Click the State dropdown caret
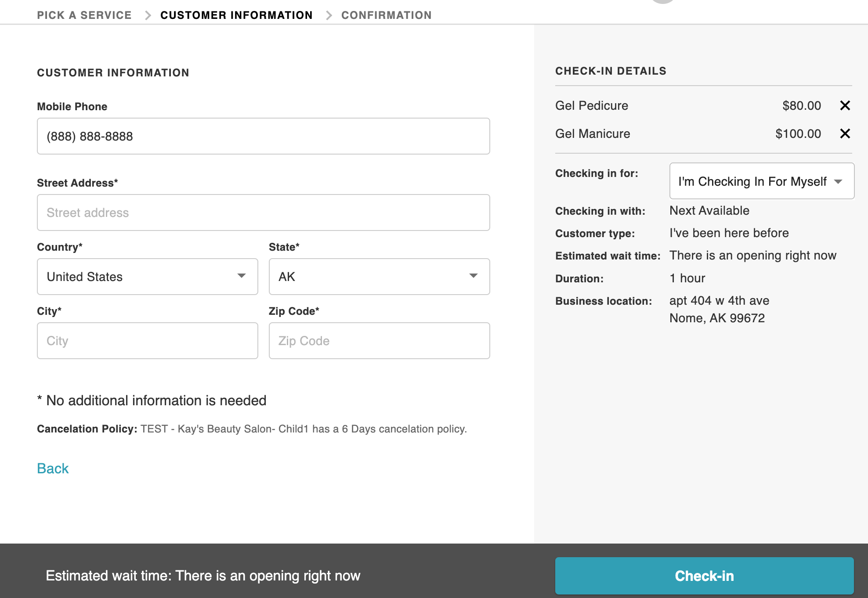The height and width of the screenshot is (598, 868). point(473,276)
